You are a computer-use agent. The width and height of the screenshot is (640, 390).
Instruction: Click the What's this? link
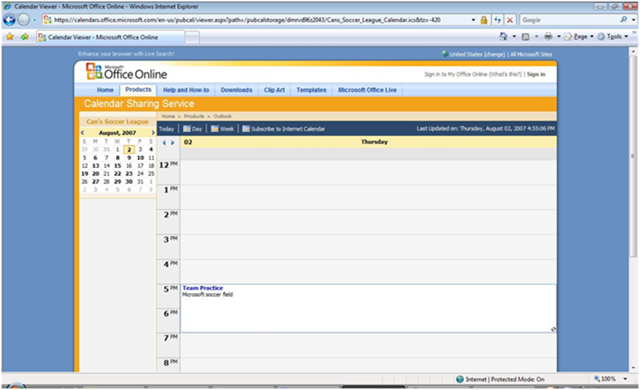[505, 74]
